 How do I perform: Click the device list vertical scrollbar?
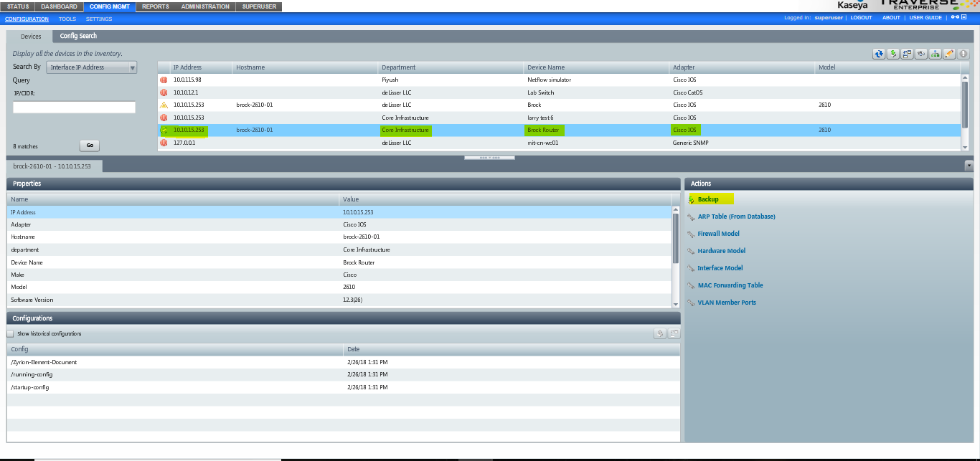[965, 111]
